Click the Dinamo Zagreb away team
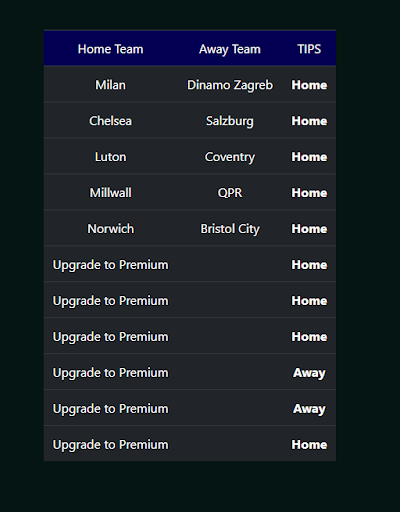 (230, 85)
